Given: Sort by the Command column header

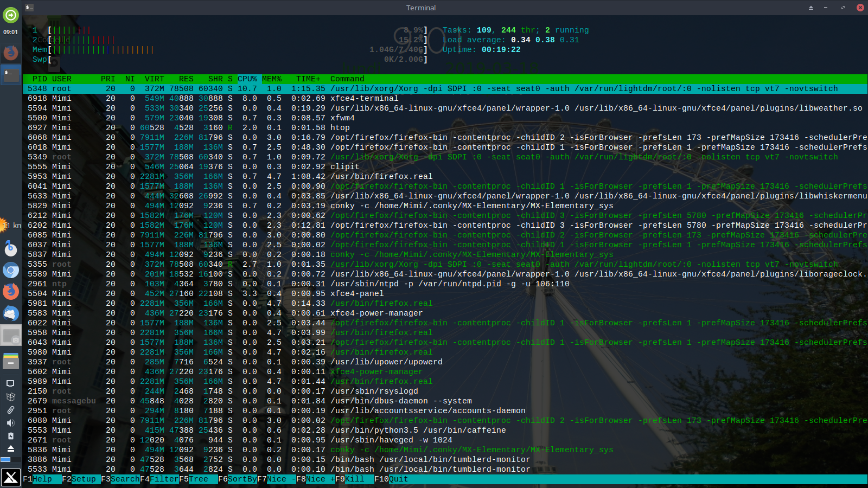Looking at the screenshot, I should pos(347,79).
